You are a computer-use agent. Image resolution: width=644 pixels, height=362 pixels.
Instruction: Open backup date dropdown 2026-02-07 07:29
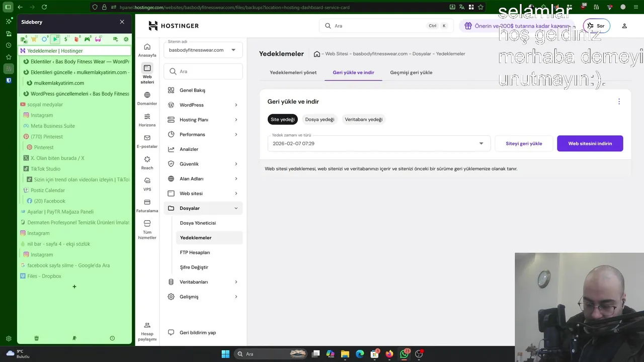click(378, 143)
